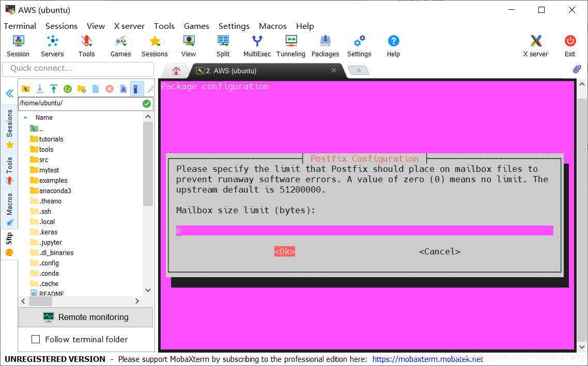Download selected files SFTP icon
588x366 pixels.
40,89
